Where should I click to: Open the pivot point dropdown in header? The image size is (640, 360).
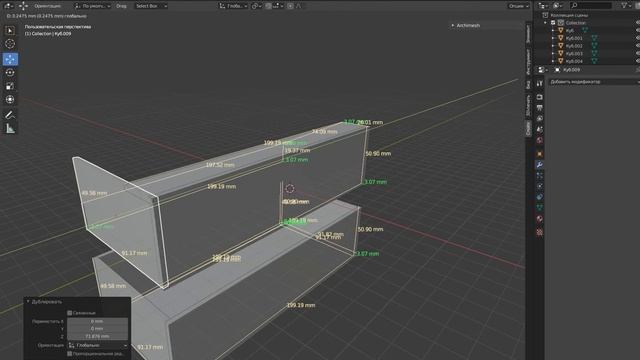pyautogui.click(x=256, y=6)
